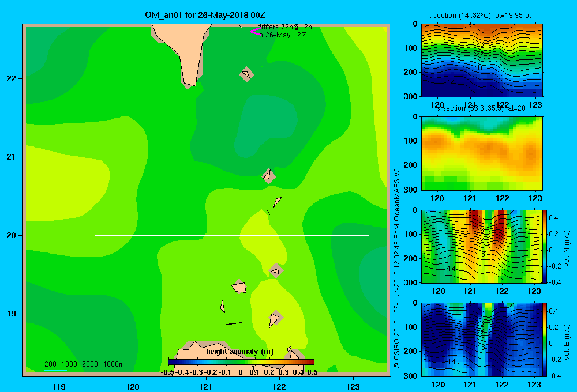577x392 pixels.
Task: Click the 'to 26-May 12Z' label
Action: (282, 35)
